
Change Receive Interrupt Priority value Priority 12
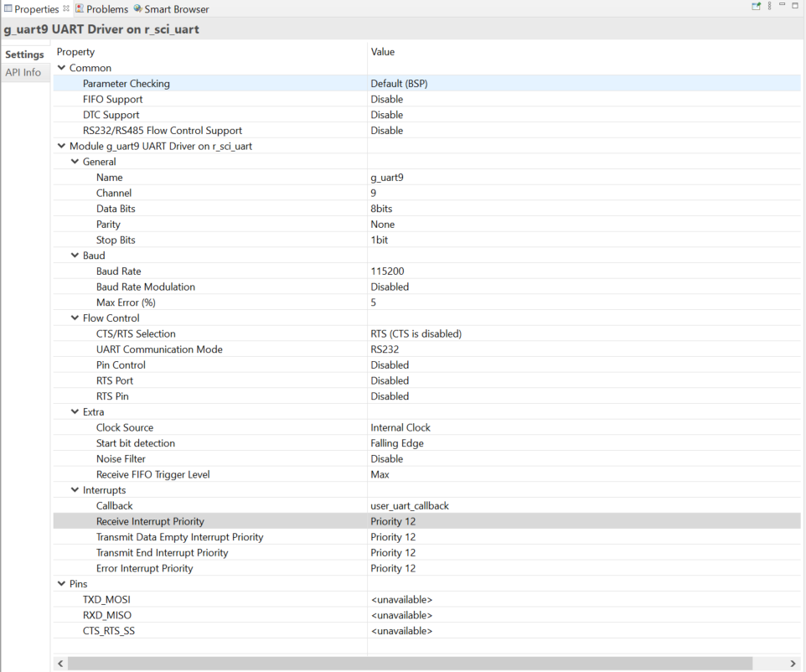coord(393,521)
